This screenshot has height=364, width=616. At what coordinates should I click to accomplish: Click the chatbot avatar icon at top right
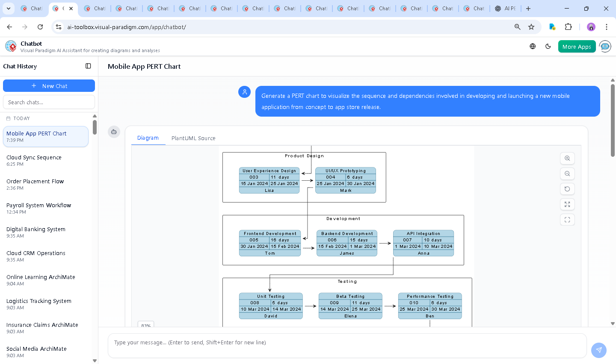click(605, 47)
